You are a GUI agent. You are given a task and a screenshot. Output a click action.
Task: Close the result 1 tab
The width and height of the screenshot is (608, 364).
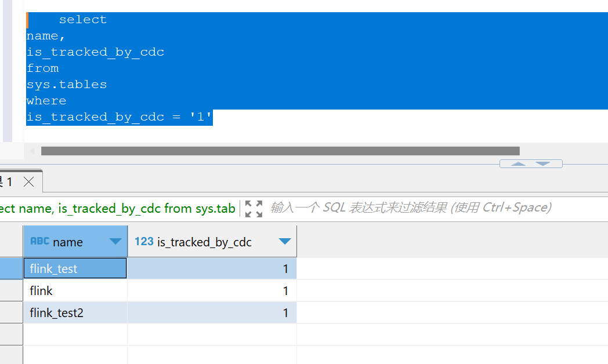click(28, 181)
